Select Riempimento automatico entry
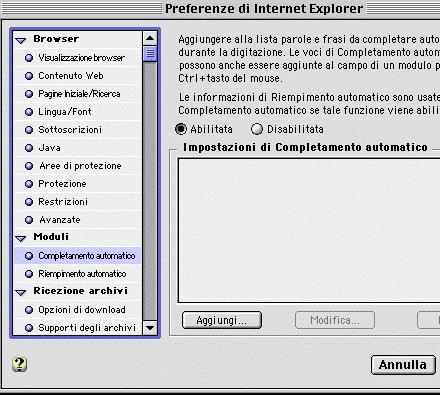 pos(78,274)
